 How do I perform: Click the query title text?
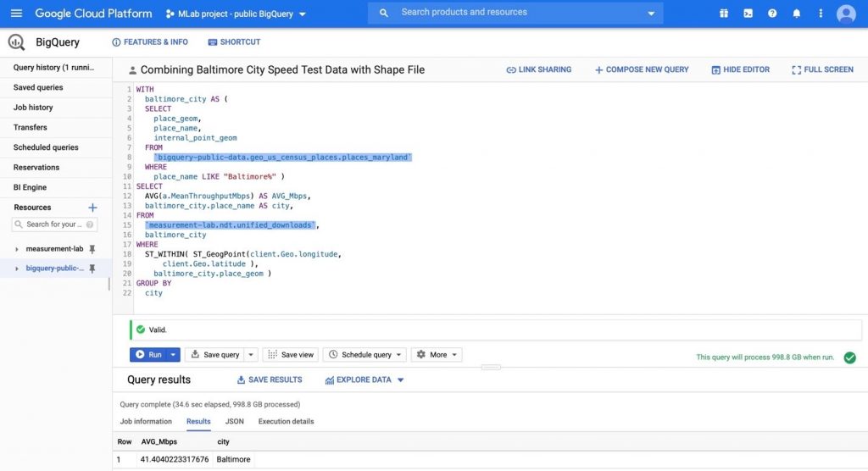pos(282,70)
